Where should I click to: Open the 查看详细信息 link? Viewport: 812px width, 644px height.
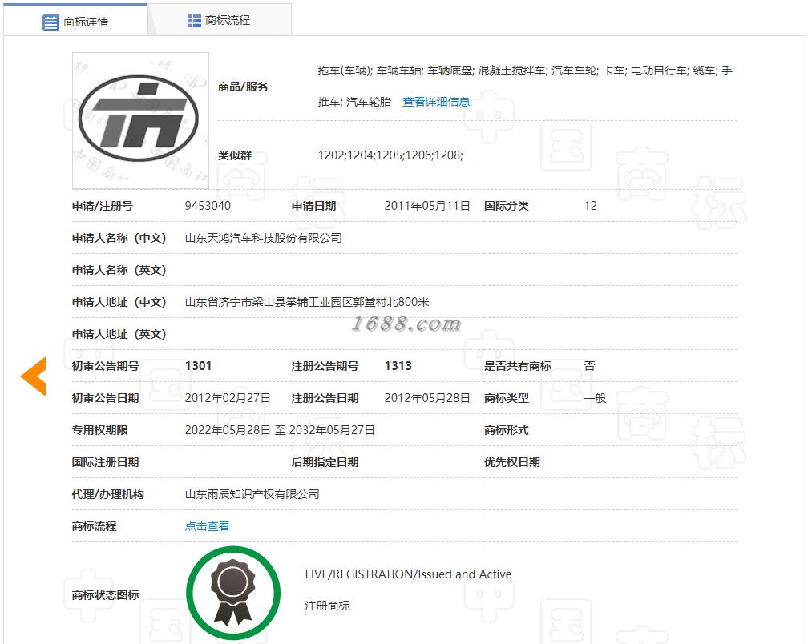pyautogui.click(x=436, y=102)
